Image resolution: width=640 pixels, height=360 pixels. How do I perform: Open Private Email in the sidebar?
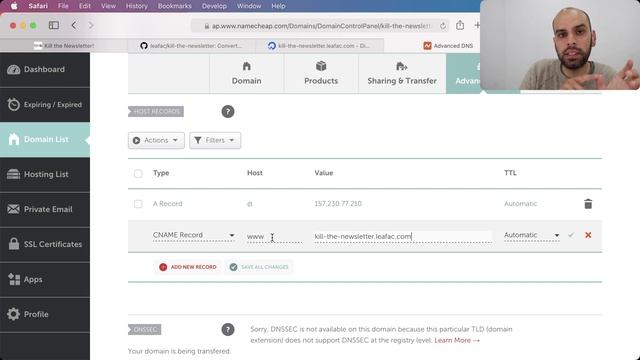45,209
